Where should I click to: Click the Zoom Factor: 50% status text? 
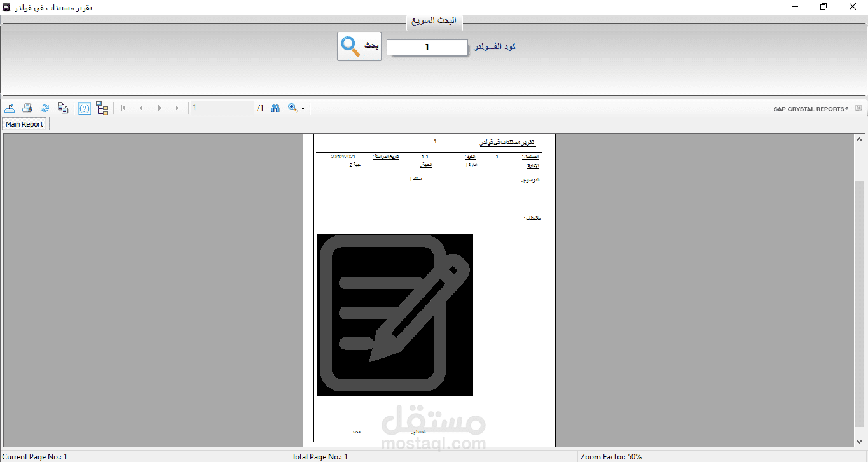click(x=611, y=457)
